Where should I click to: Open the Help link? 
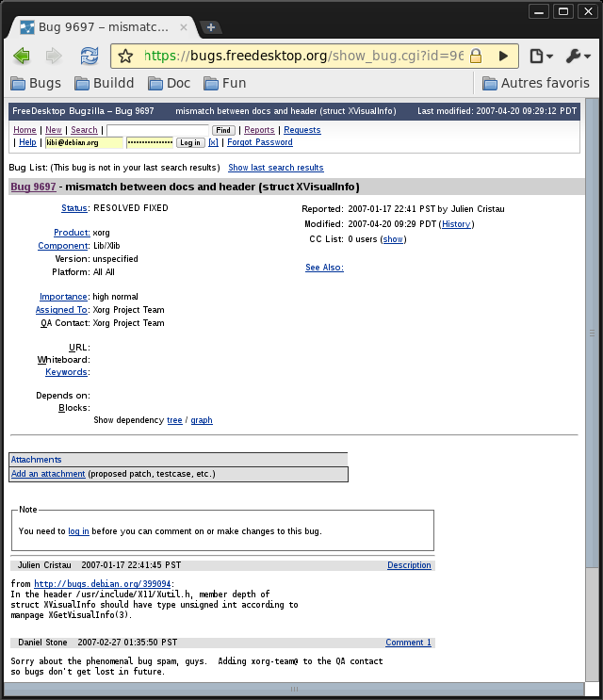[x=27, y=142]
